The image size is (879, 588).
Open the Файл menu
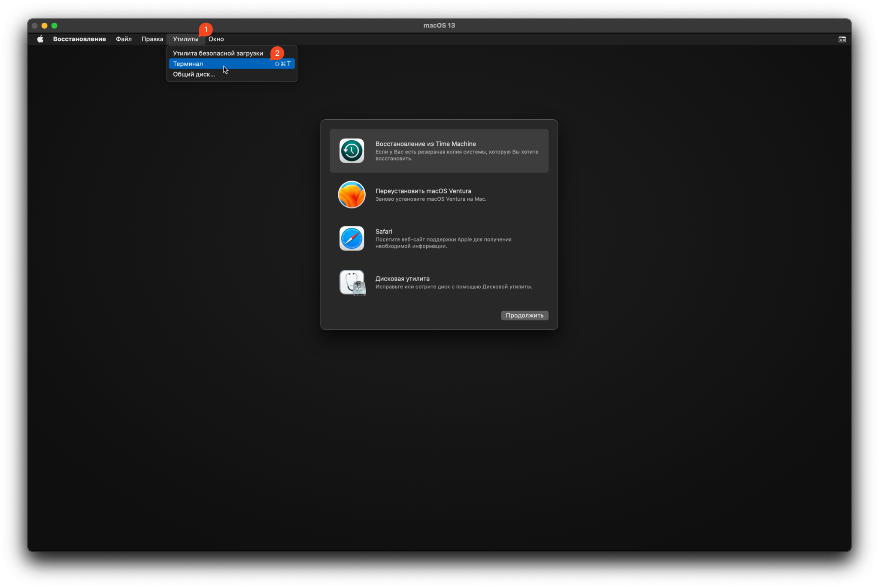tap(124, 39)
